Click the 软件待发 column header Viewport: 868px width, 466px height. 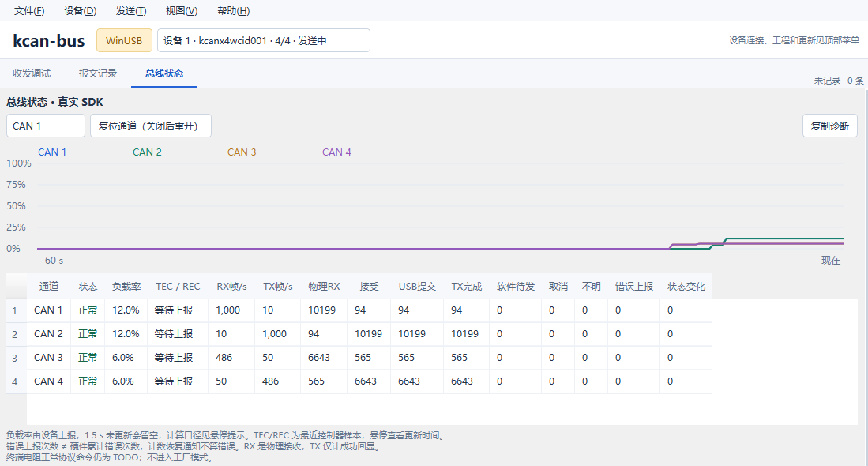click(x=516, y=286)
